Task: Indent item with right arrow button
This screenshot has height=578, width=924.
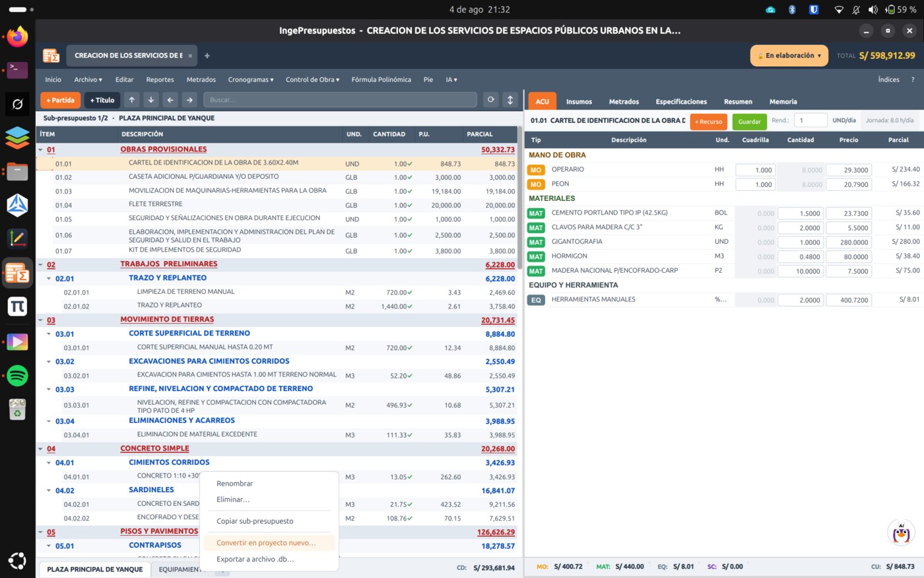Action: coord(189,100)
